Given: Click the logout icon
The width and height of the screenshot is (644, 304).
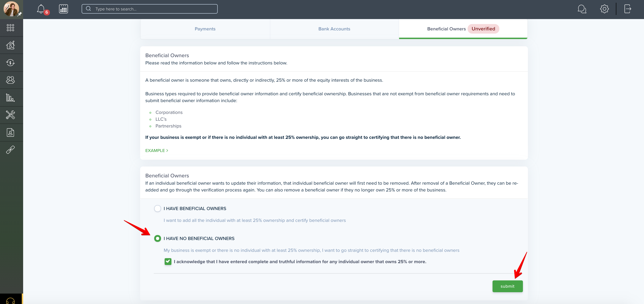Looking at the screenshot, I should pos(627,9).
